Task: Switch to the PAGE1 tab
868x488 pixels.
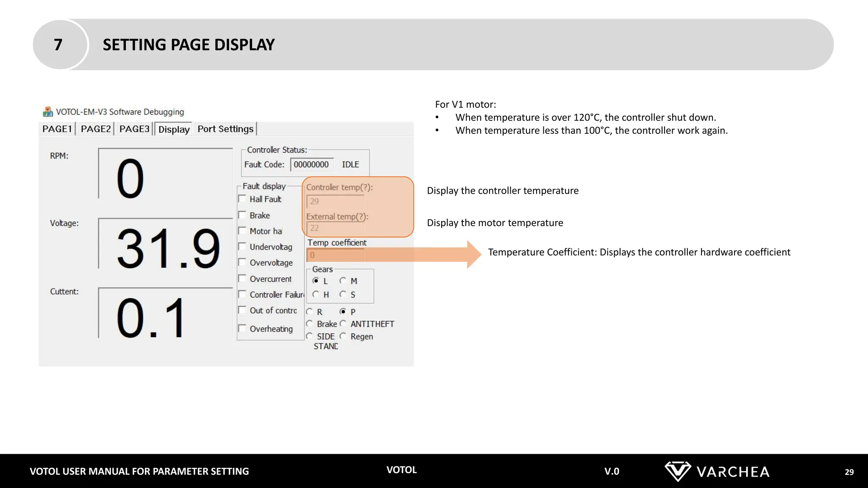Action: (57, 129)
